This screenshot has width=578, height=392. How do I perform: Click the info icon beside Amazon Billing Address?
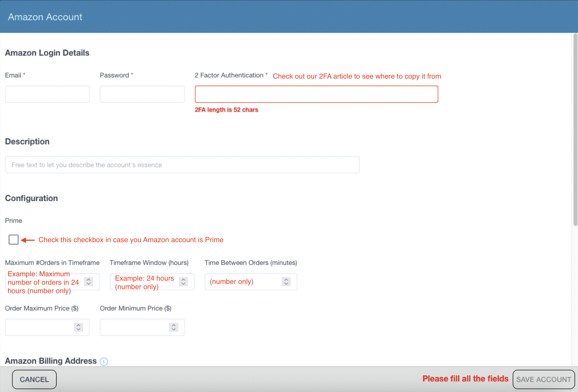tap(104, 361)
